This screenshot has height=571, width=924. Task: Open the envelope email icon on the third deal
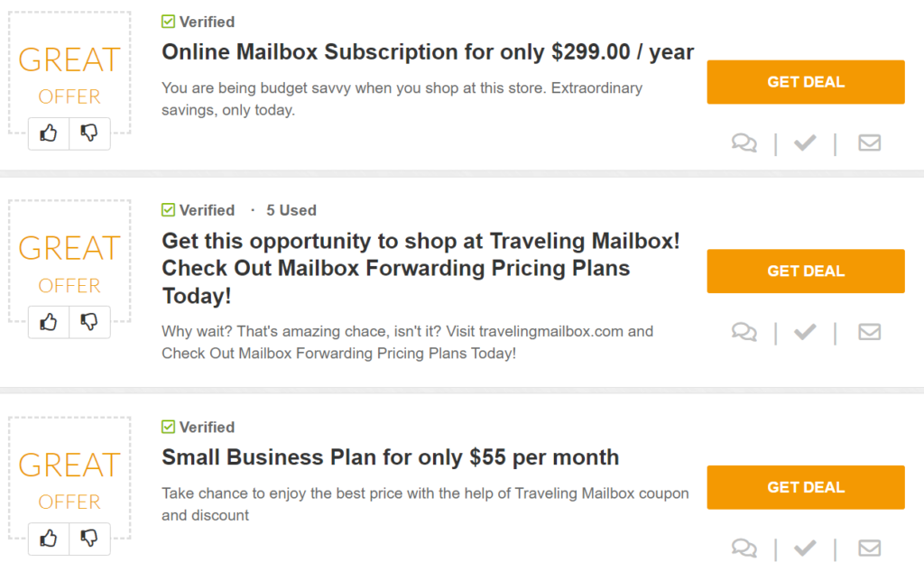pyautogui.click(x=869, y=548)
